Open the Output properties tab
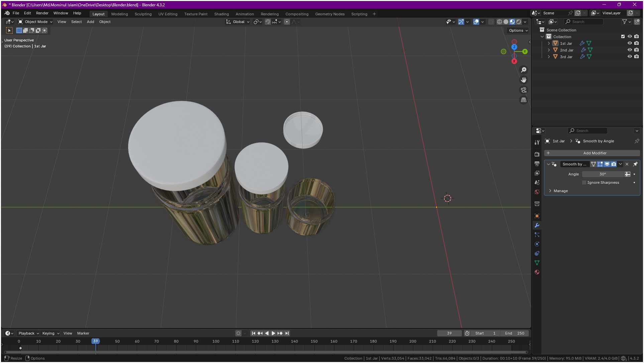This screenshot has width=644, height=363. pos(537,164)
